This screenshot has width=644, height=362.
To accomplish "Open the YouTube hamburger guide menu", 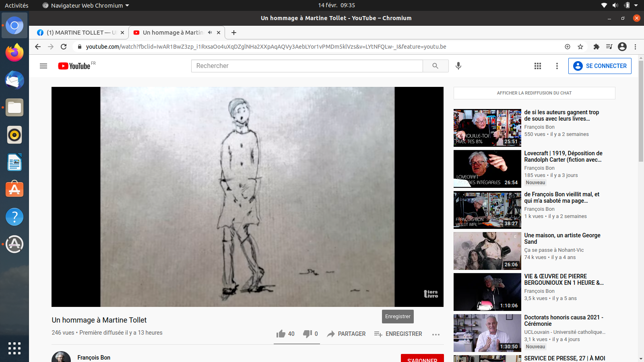I will pyautogui.click(x=43, y=66).
